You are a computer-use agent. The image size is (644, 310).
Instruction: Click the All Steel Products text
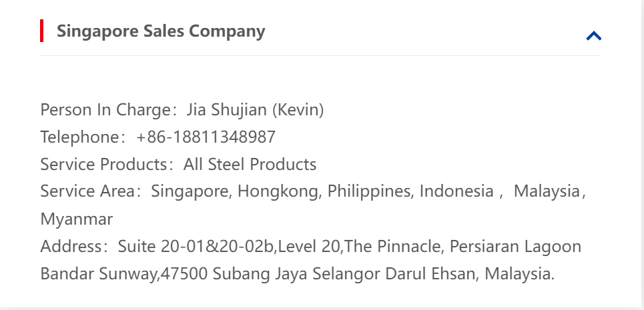pos(250,164)
